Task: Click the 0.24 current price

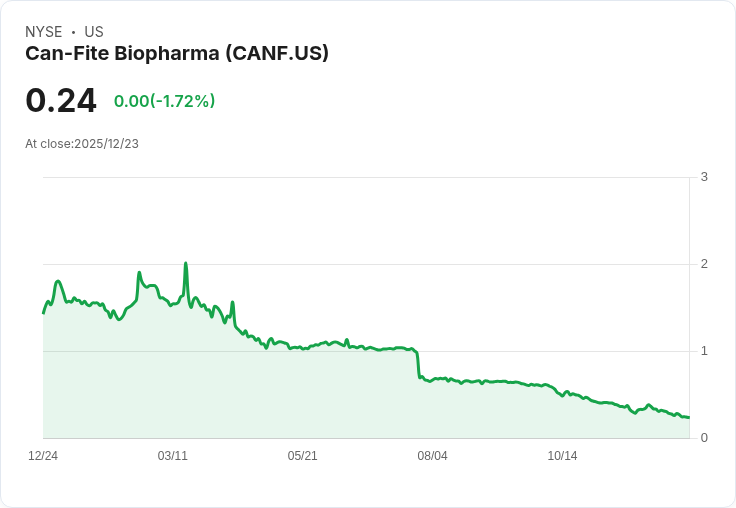Action: 61,101
